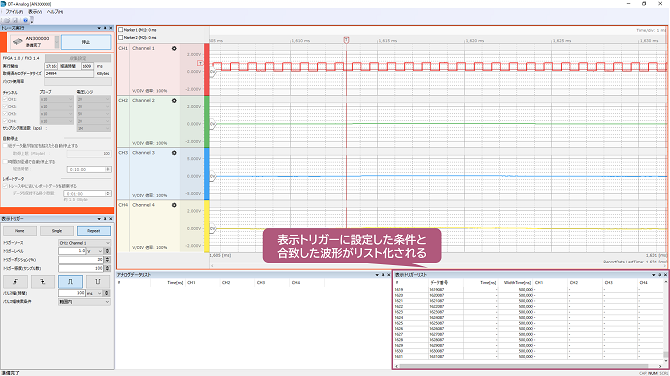
Task: Click the trigger T marker on timeline
Action: click(347, 40)
